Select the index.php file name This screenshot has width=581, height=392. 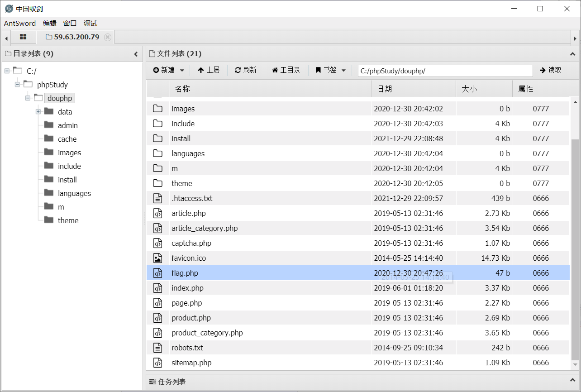(187, 288)
